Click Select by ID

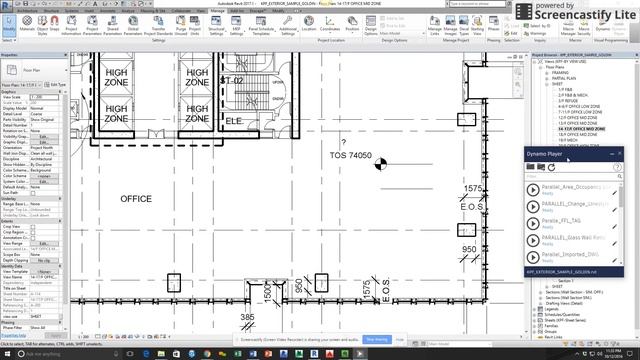(x=537, y=26)
